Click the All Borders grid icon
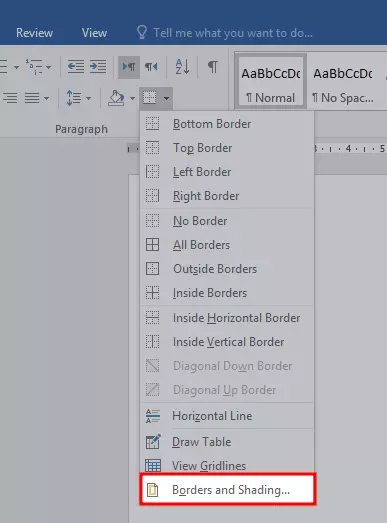Viewport: 387px width, 523px height. [x=152, y=245]
